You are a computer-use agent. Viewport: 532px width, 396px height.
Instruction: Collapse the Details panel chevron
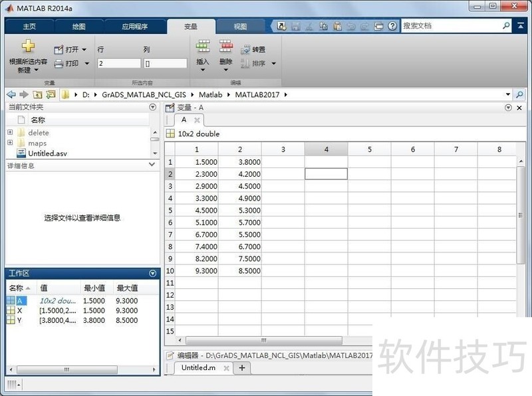pos(152,164)
